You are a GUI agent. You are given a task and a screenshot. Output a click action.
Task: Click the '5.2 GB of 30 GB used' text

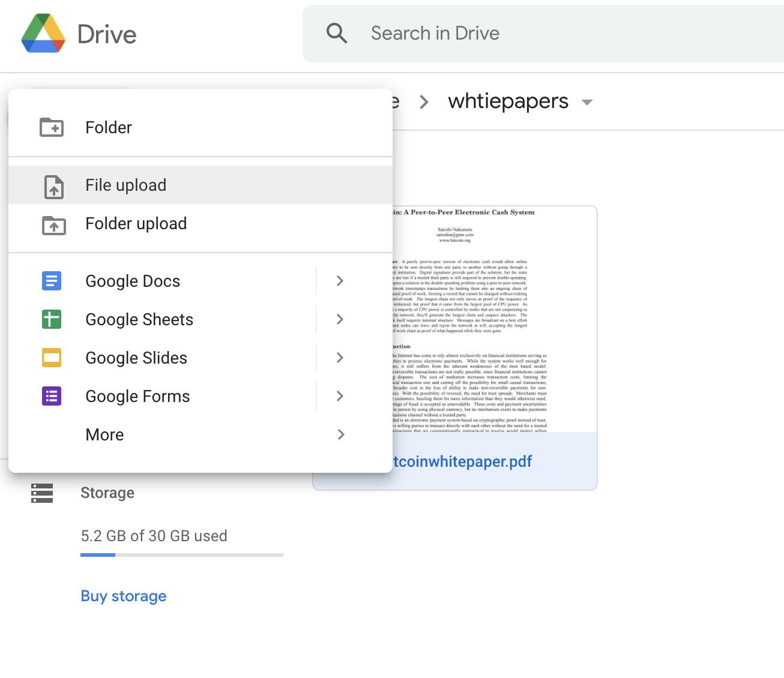[154, 536]
